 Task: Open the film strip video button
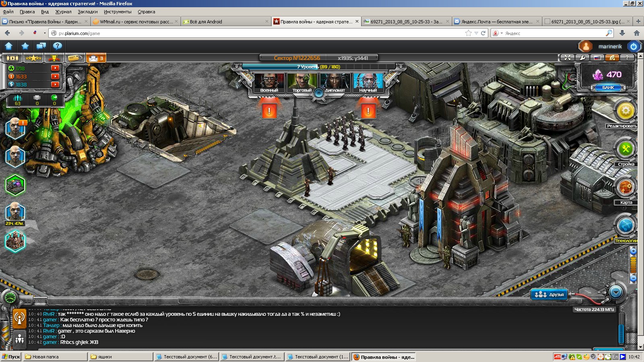[x=12, y=58]
